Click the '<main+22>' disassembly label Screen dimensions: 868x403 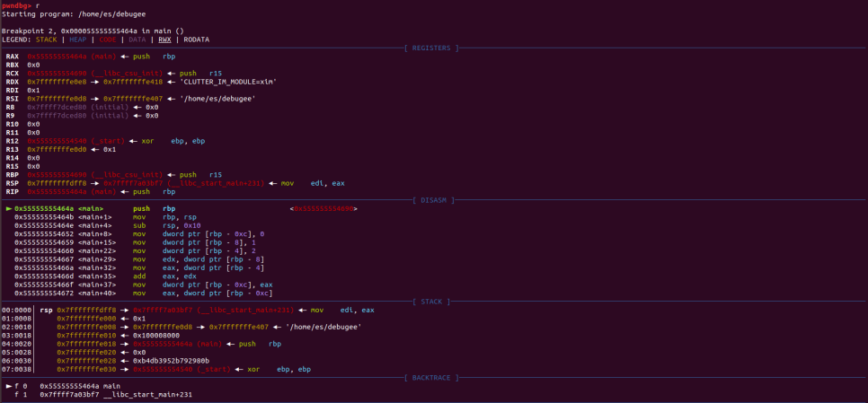[x=97, y=251]
